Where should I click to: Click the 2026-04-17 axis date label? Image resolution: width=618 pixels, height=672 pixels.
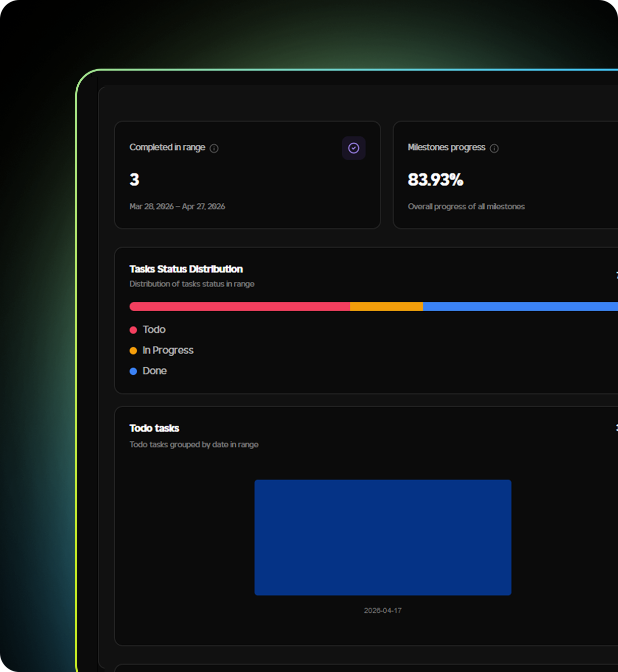(383, 610)
